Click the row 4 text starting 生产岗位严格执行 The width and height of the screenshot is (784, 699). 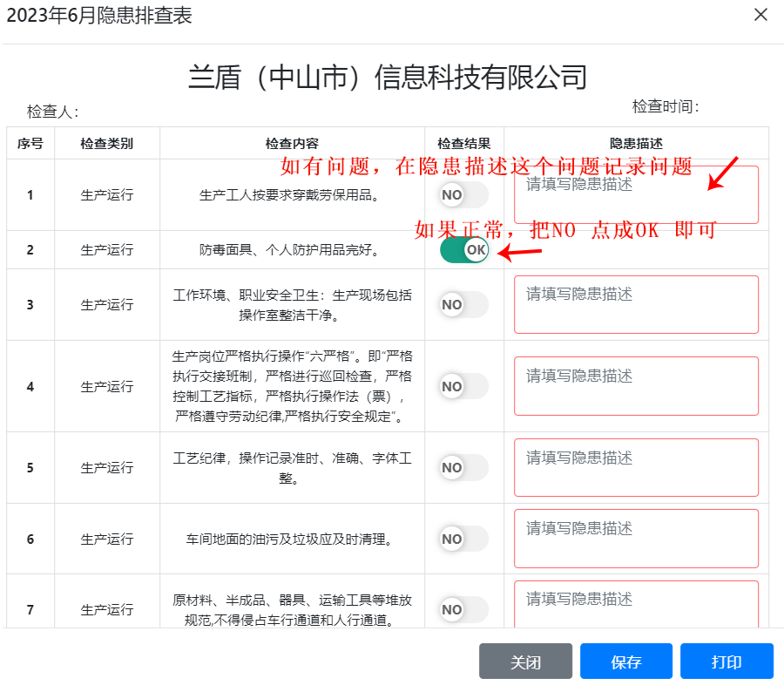click(292, 386)
